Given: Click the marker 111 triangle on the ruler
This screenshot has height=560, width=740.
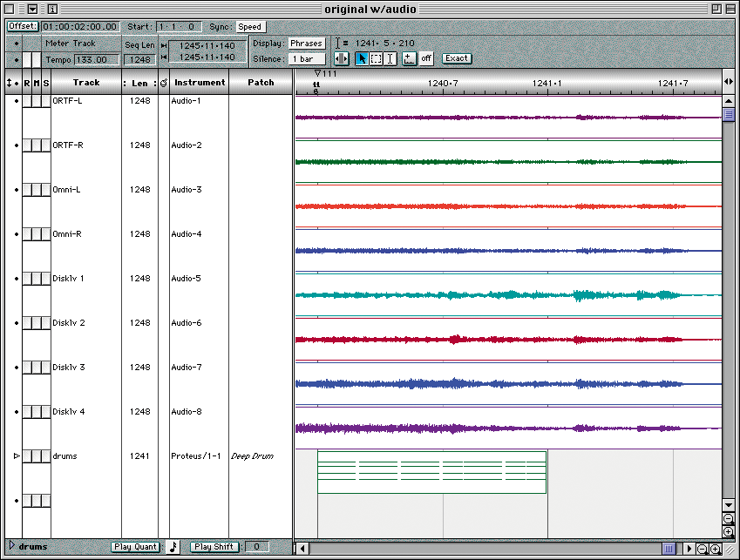Looking at the screenshot, I should pos(317,73).
